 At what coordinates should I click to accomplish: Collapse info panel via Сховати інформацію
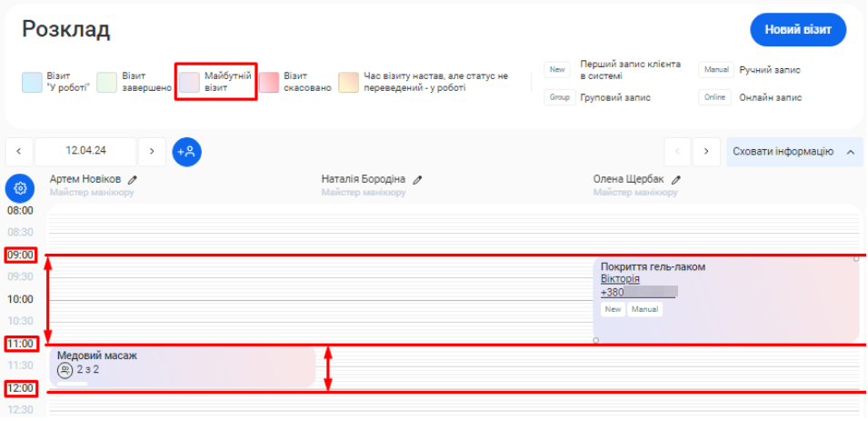(x=794, y=152)
